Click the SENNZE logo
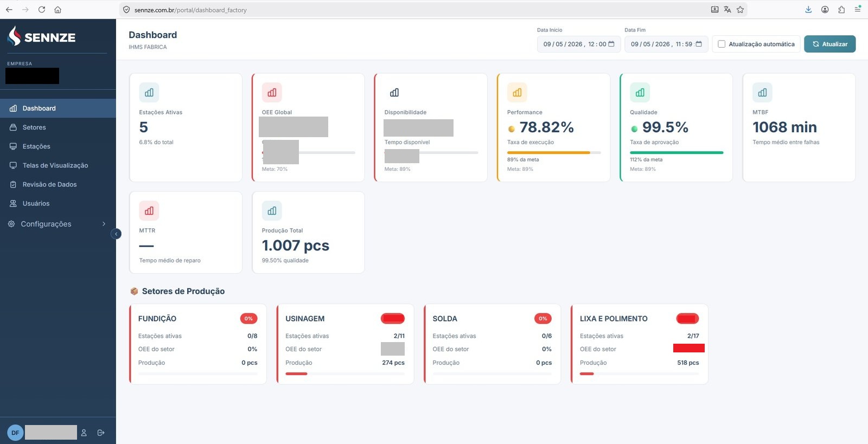 pyautogui.click(x=41, y=36)
